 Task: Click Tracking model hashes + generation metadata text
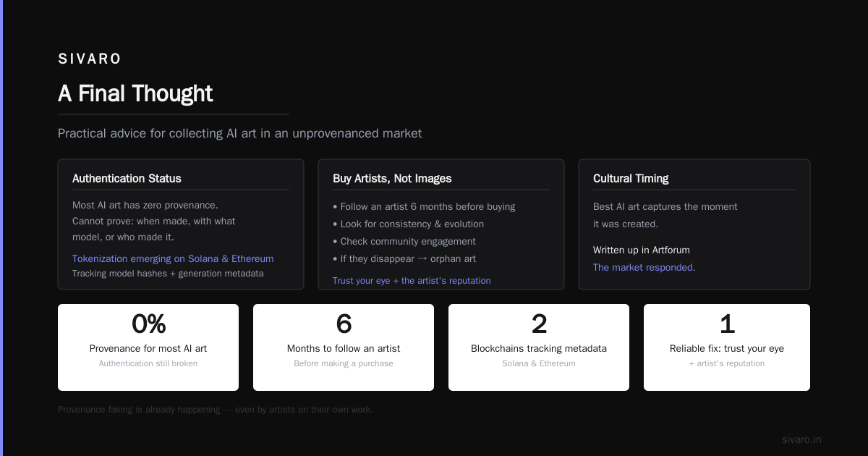168,274
